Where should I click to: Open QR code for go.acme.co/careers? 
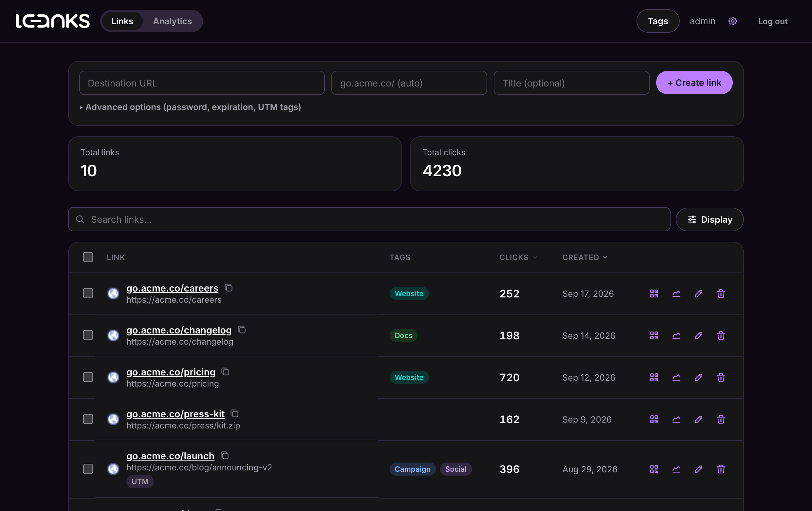pos(654,293)
